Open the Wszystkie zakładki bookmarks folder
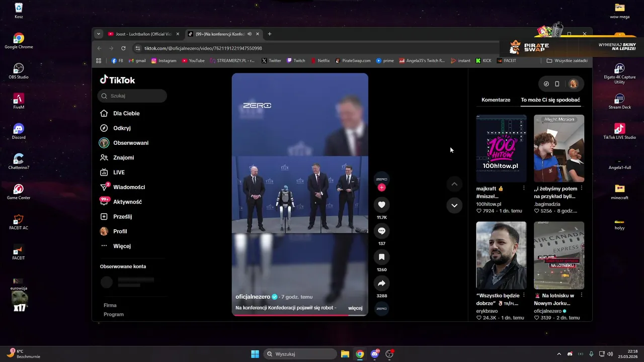Viewport: 644px width, 362px height. pyautogui.click(x=567, y=60)
